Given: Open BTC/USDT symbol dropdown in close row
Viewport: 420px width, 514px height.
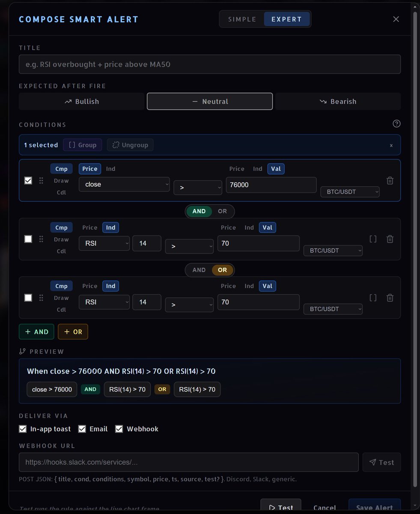Looking at the screenshot, I should (350, 192).
